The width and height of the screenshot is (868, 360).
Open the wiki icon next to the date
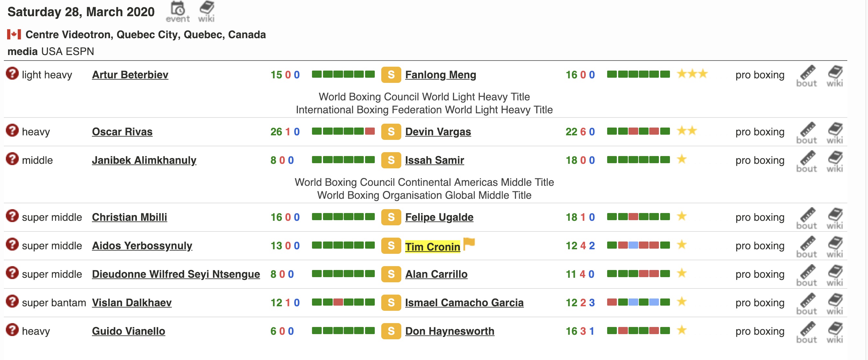click(x=206, y=11)
